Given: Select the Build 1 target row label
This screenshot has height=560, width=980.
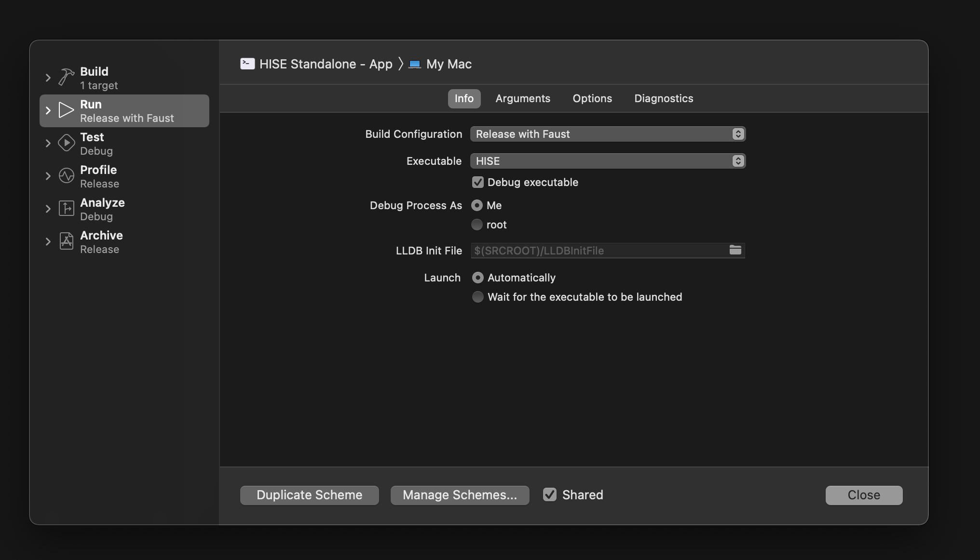Looking at the screenshot, I should pyautogui.click(x=99, y=78).
